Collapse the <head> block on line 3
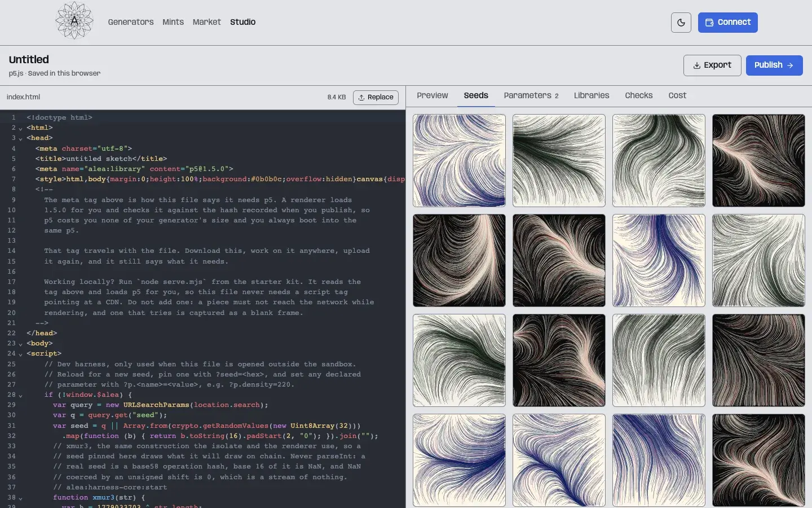 [x=20, y=138]
